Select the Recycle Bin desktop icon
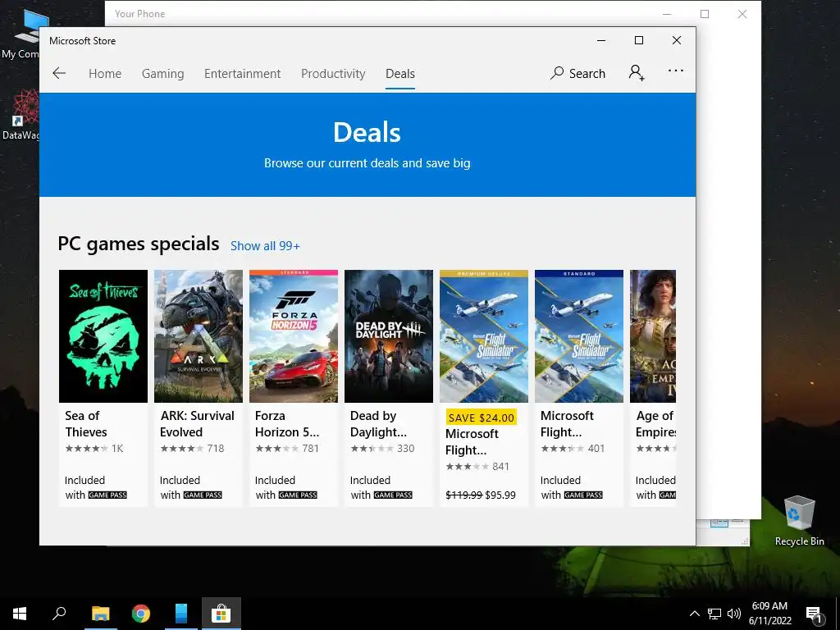 (x=799, y=521)
